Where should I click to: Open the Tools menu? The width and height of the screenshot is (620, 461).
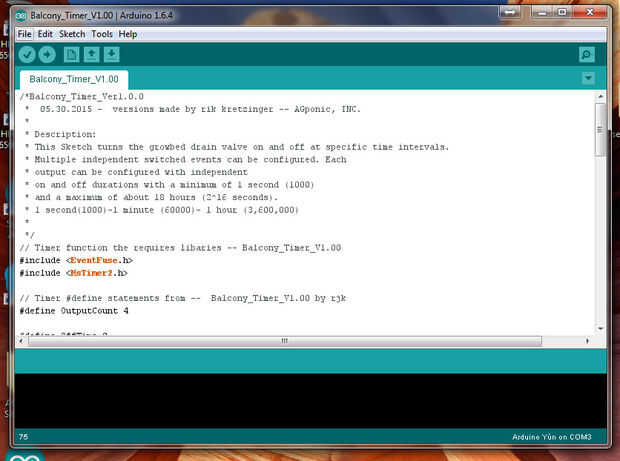click(102, 34)
